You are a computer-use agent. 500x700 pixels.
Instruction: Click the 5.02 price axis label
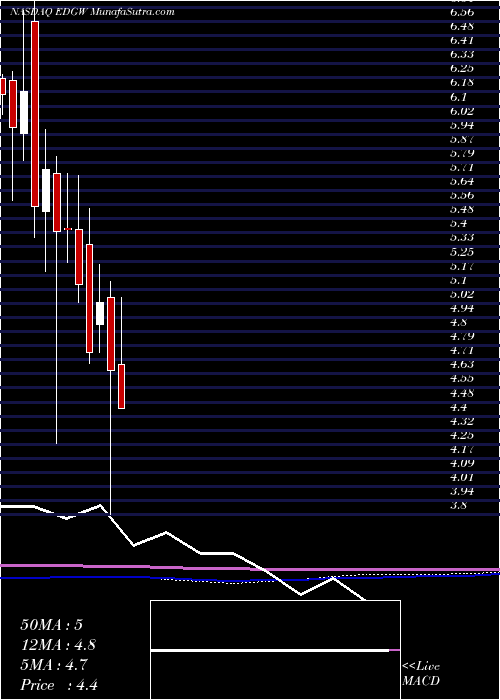(462, 294)
